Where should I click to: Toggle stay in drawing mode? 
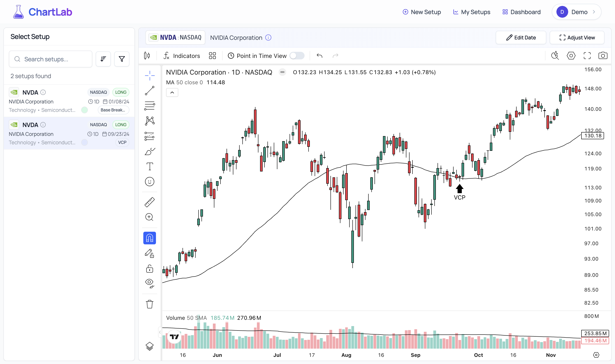click(x=149, y=253)
